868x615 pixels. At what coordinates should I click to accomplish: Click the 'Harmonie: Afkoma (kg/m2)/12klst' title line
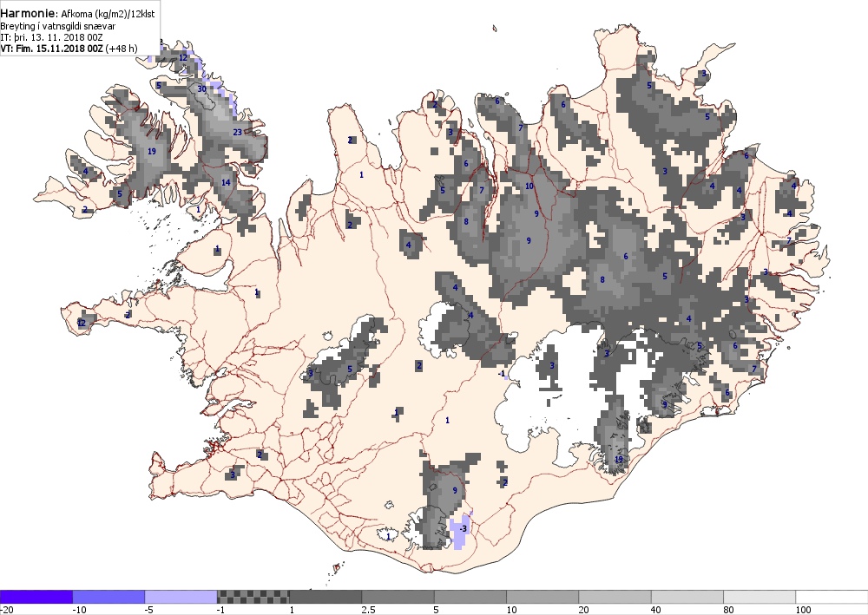click(77, 14)
